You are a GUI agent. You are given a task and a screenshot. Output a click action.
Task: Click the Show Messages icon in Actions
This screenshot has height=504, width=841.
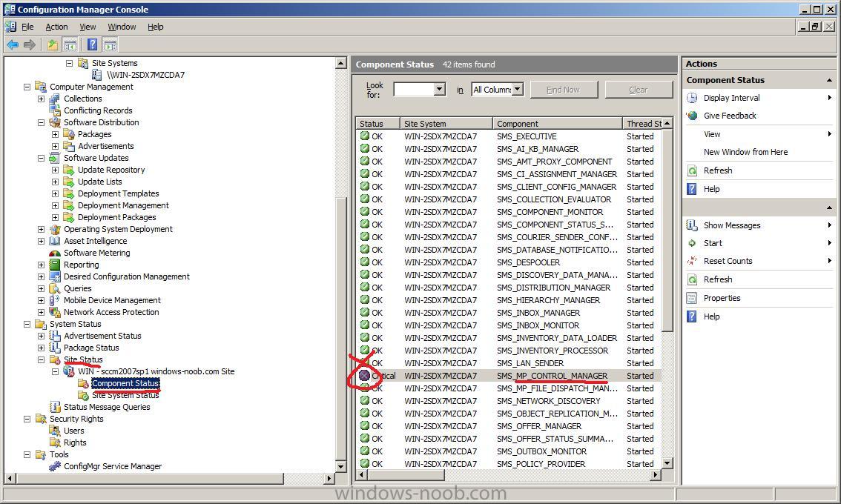(692, 225)
